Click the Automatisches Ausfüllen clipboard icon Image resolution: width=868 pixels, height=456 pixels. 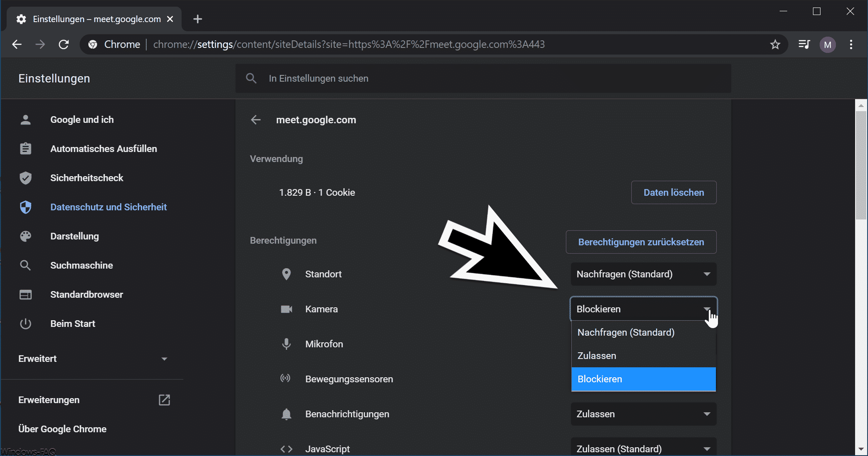click(25, 149)
